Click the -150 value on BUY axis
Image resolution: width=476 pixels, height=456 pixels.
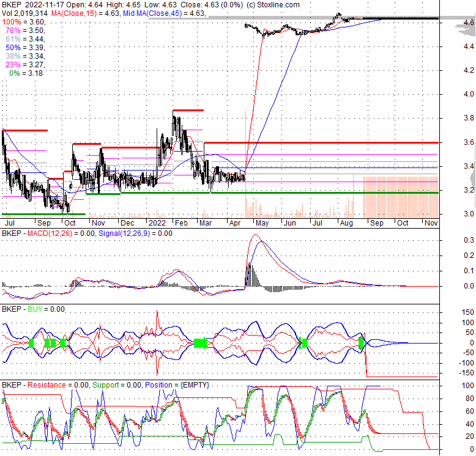[466, 373]
